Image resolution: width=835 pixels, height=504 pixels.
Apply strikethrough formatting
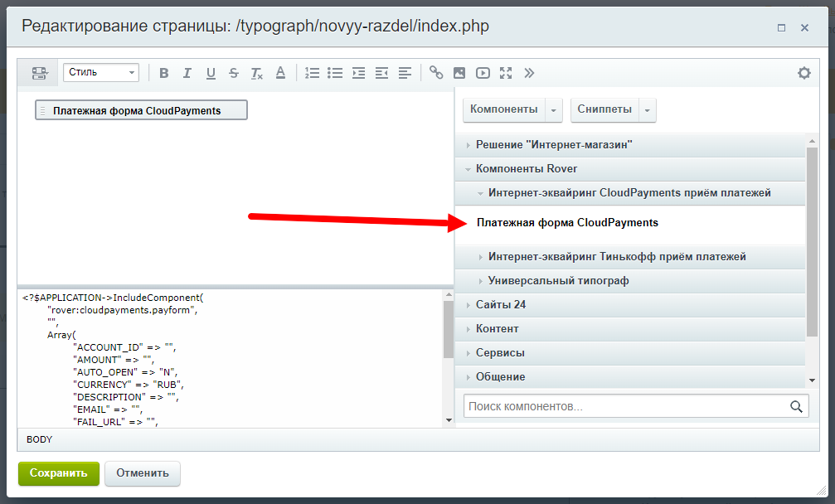click(234, 73)
